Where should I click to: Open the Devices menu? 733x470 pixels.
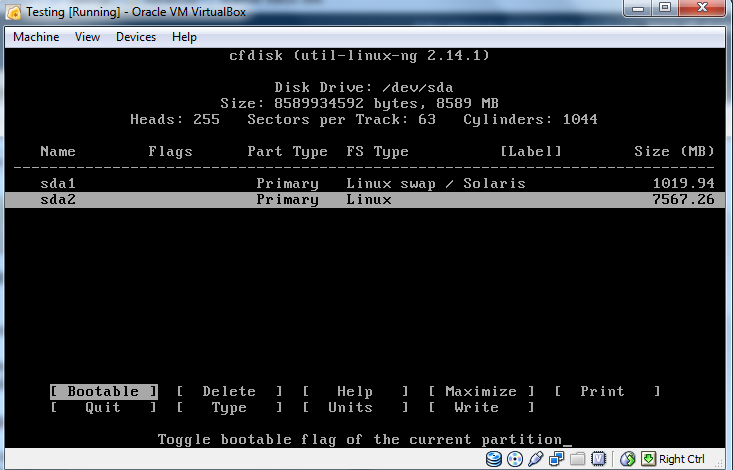click(x=136, y=37)
